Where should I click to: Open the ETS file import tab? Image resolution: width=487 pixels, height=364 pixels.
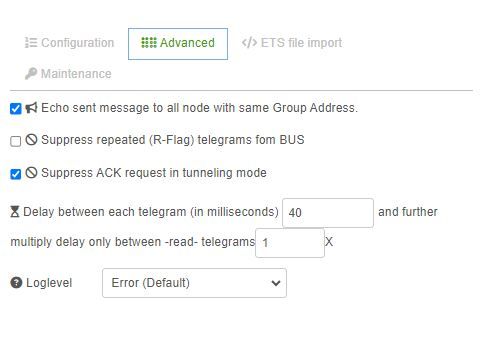click(x=292, y=43)
